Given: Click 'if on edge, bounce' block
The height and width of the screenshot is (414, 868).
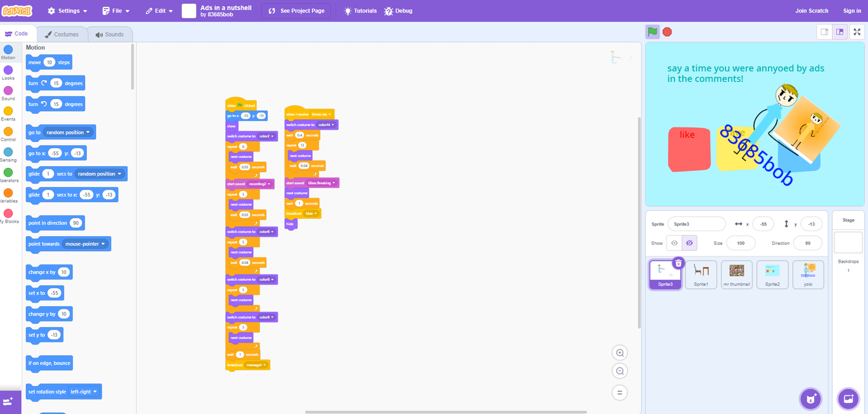Looking at the screenshot, I should pos(50,363).
